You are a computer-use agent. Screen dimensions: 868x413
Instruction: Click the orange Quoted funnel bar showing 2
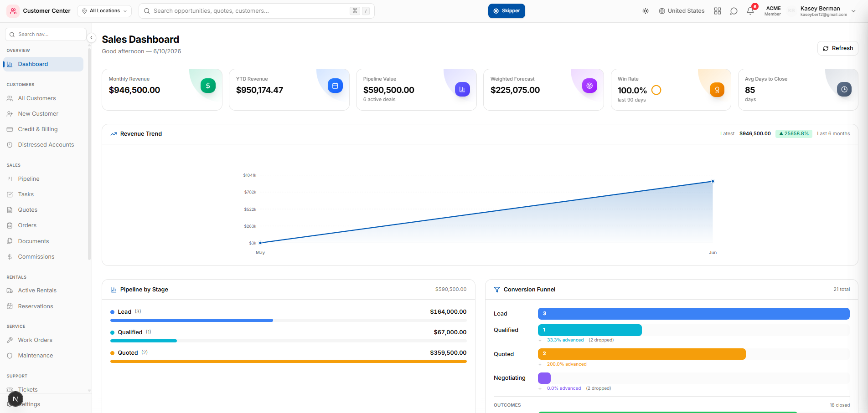point(642,354)
